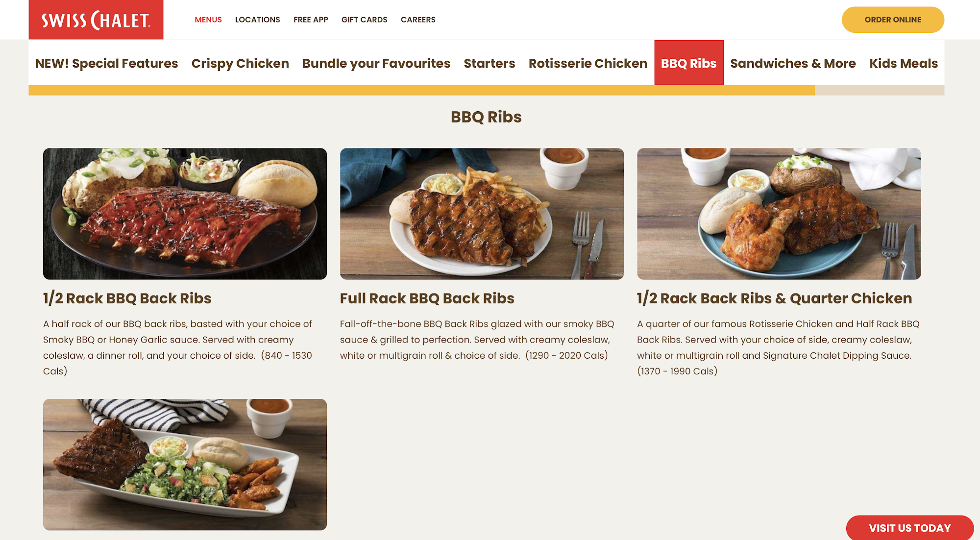The image size is (980, 540).
Task: Open the Menus navigation link
Action: [x=208, y=20]
